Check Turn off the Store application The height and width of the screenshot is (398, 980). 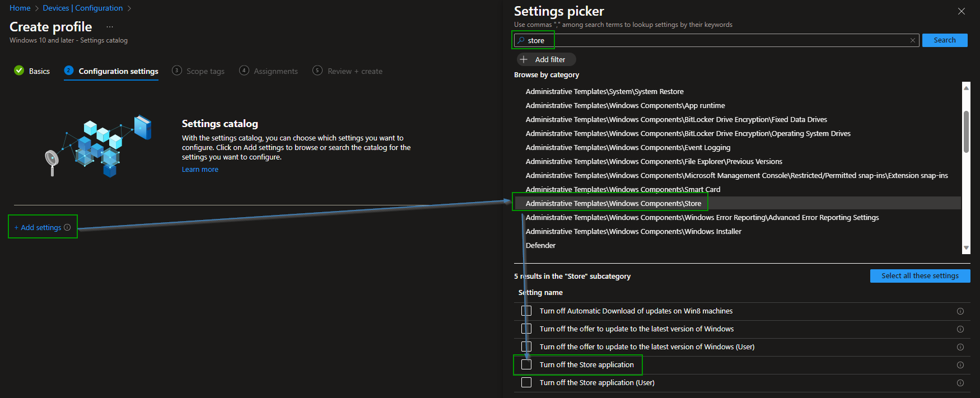526,364
